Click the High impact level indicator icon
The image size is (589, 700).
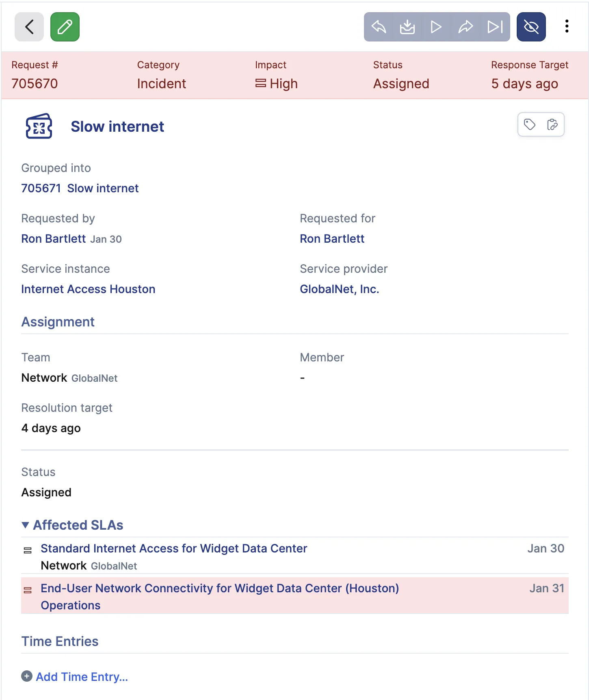click(x=261, y=83)
